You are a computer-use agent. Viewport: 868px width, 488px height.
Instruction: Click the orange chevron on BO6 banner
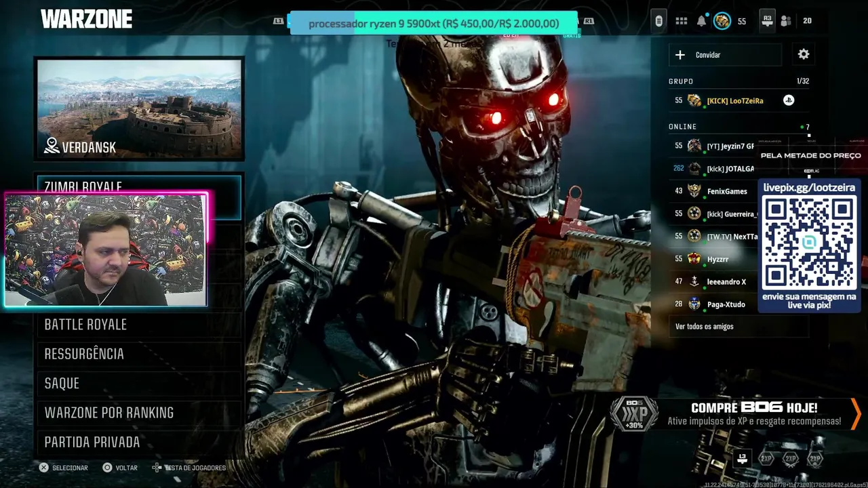pyautogui.click(x=856, y=413)
